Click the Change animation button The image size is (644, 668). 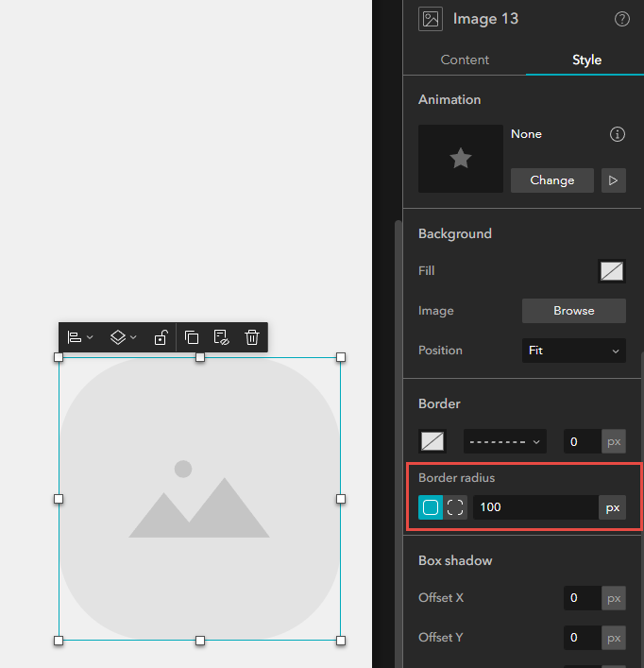tap(552, 180)
